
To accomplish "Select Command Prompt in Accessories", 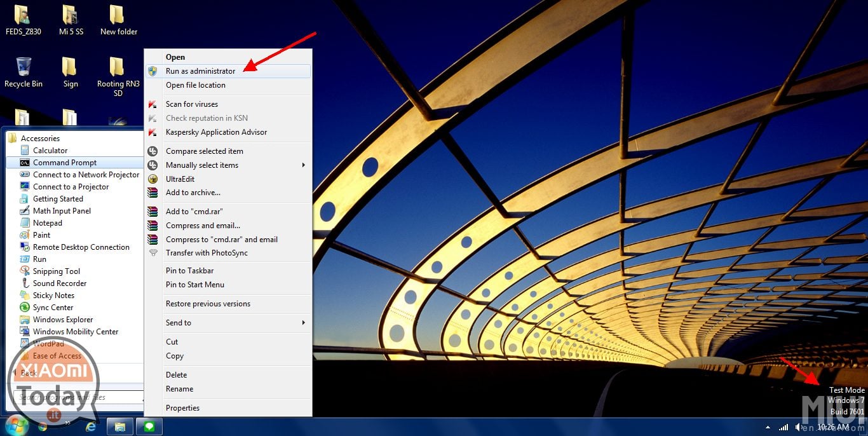I will point(75,163).
